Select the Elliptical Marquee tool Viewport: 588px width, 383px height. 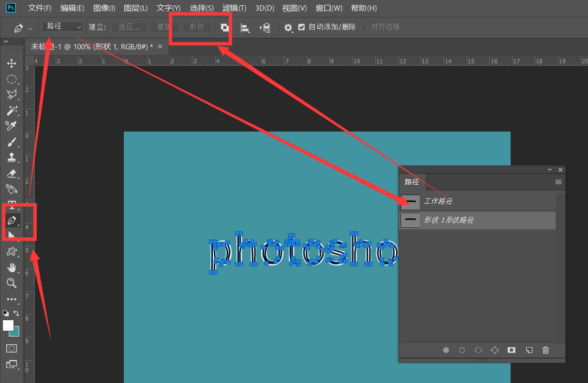pos(12,79)
